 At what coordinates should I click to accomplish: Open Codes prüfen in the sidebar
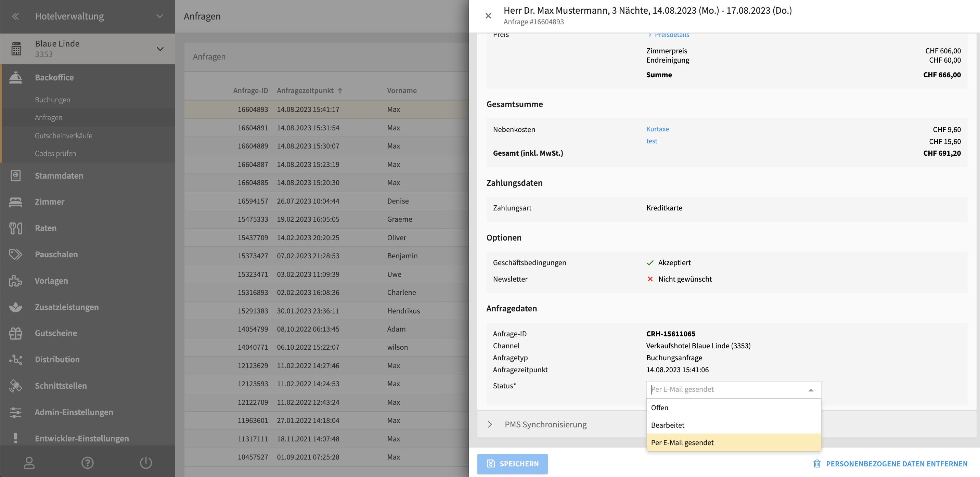pyautogui.click(x=55, y=153)
